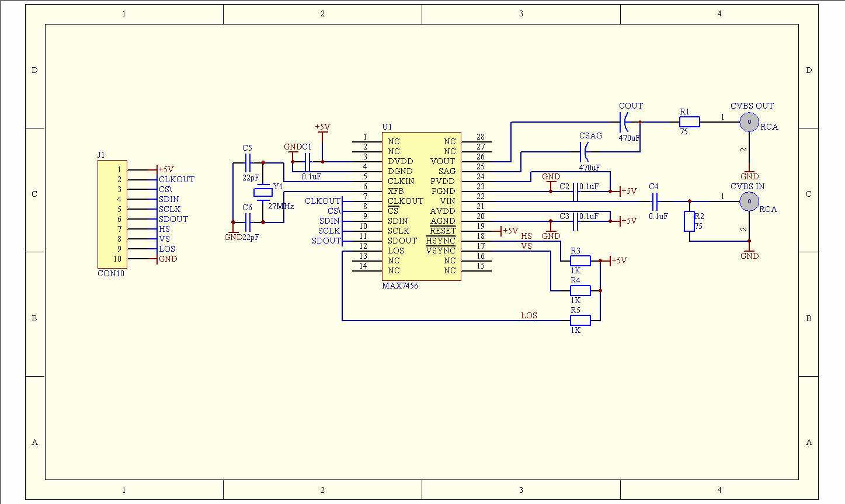Viewport: 845px width, 504px height.
Task: Select the "PVDD" pin name in U1
Action: click(x=443, y=181)
